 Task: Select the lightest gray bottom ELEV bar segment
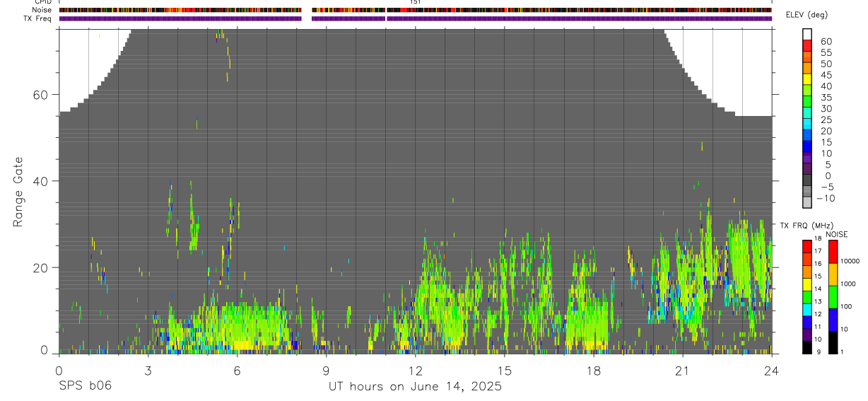807,202
